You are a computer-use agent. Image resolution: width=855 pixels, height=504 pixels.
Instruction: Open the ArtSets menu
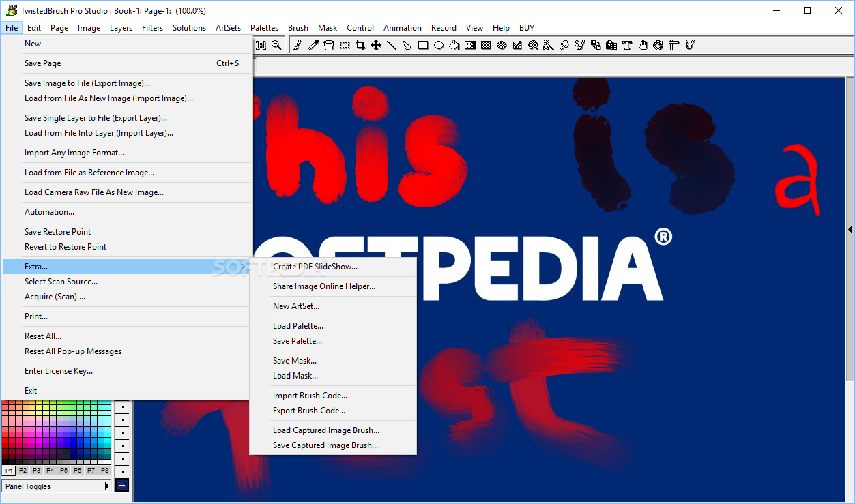pyautogui.click(x=228, y=28)
